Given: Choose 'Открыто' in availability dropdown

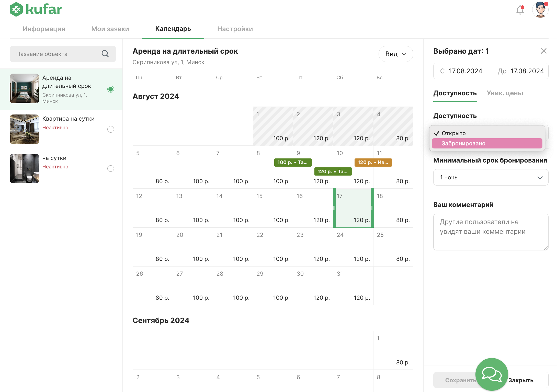Looking at the screenshot, I should [x=487, y=133].
